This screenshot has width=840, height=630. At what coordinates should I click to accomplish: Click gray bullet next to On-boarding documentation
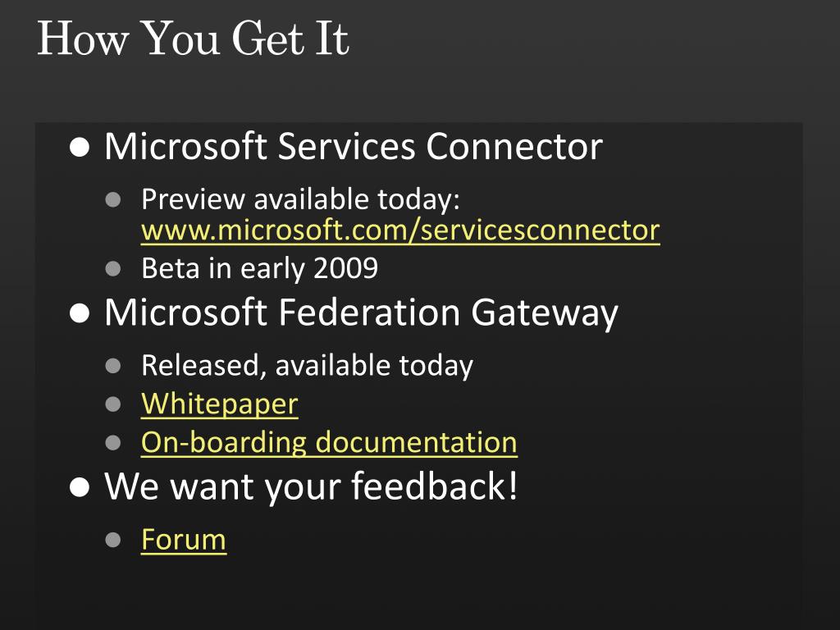113,443
